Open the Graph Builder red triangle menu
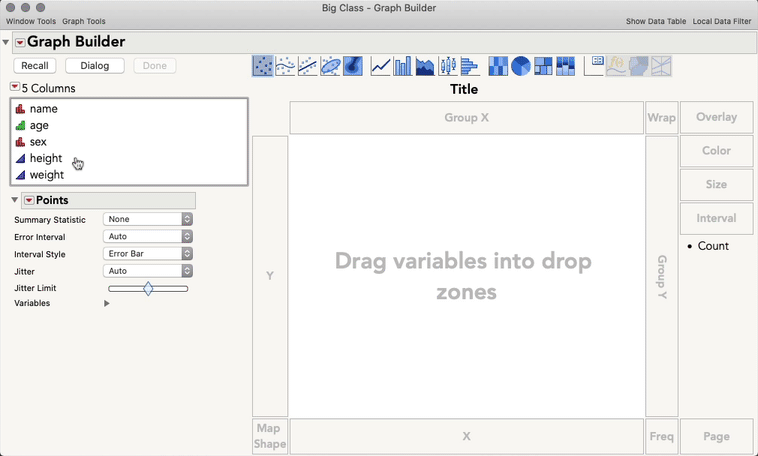Image resolution: width=758 pixels, height=456 pixels. (x=20, y=43)
